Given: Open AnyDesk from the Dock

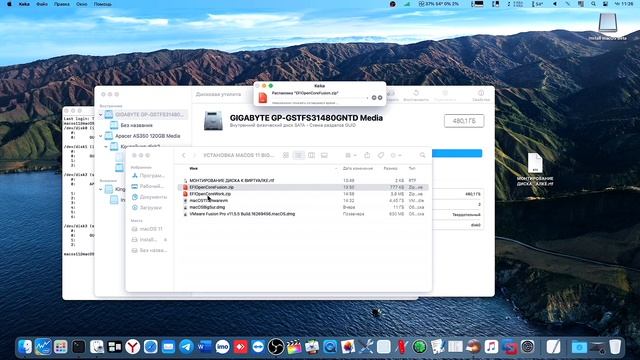Looking at the screenshot, I should pos(240,347).
